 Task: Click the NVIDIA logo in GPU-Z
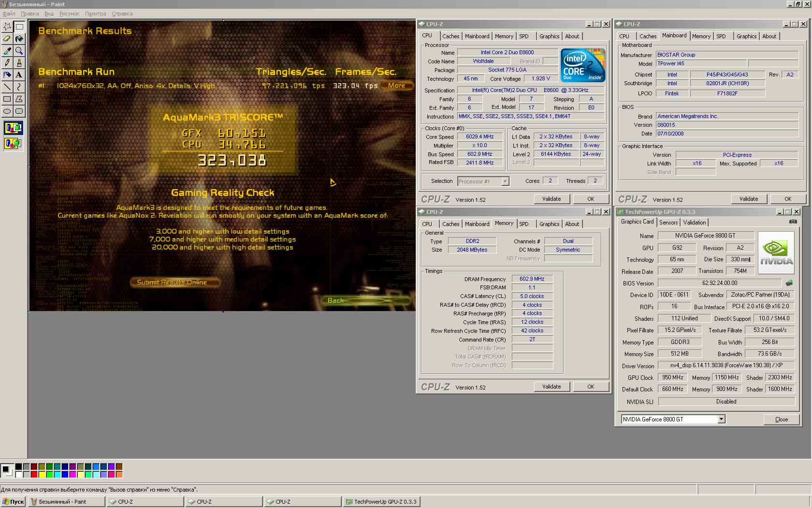click(x=776, y=254)
